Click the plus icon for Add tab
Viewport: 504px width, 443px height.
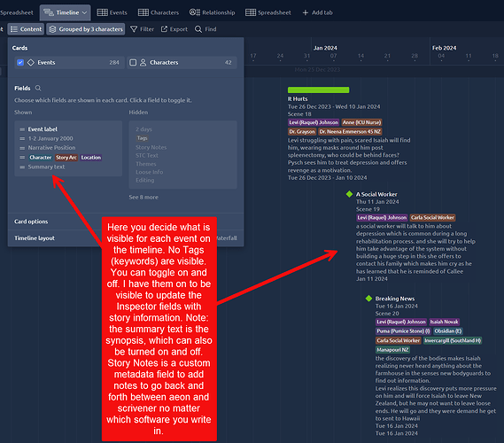point(306,12)
